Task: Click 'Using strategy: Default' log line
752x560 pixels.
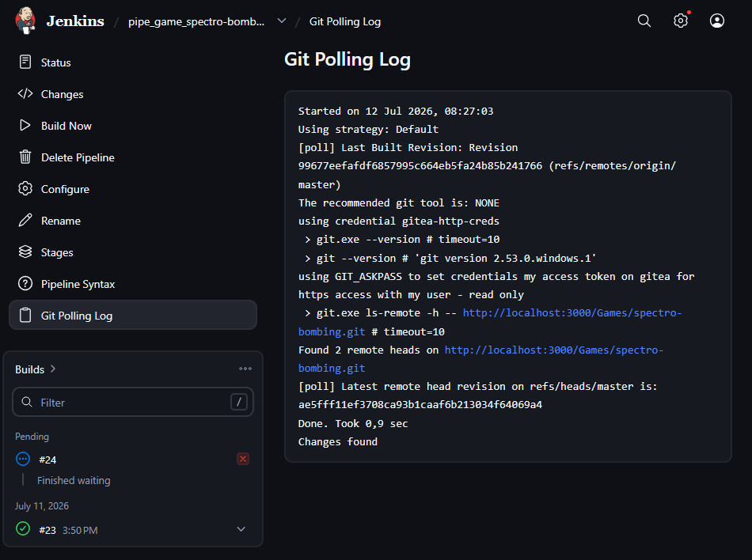Action: tap(368, 130)
